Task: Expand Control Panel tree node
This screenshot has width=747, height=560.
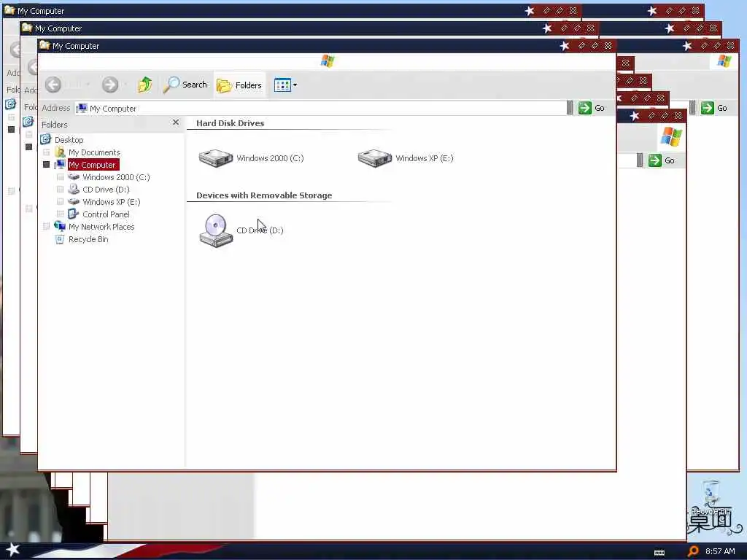Action: pyautogui.click(x=60, y=214)
